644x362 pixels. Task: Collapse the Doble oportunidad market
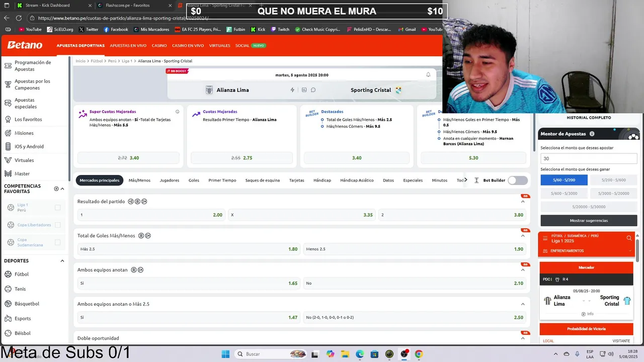(523, 338)
